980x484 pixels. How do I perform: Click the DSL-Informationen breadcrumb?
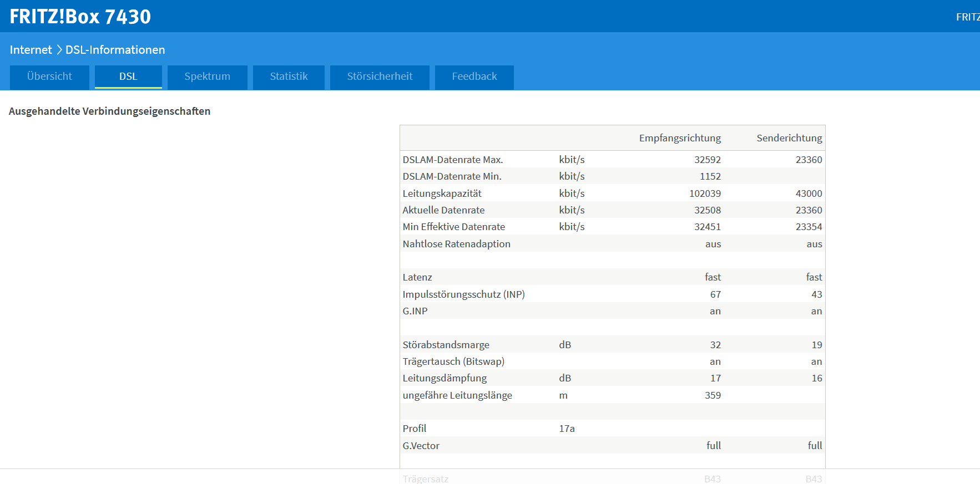pos(115,50)
